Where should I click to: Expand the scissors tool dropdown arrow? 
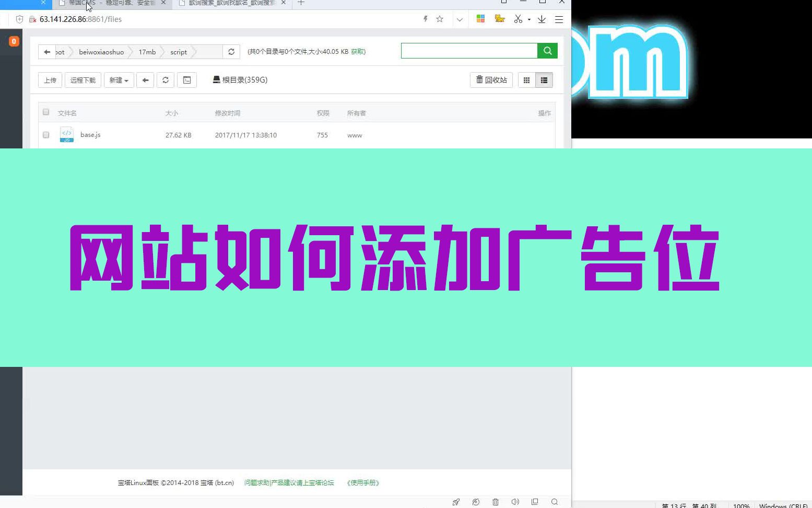(529, 19)
